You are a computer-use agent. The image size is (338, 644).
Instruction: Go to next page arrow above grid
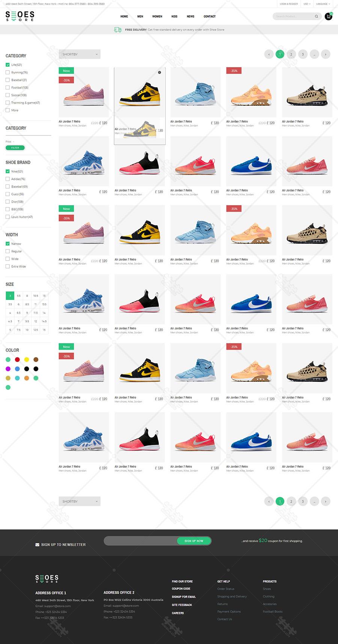tap(326, 54)
